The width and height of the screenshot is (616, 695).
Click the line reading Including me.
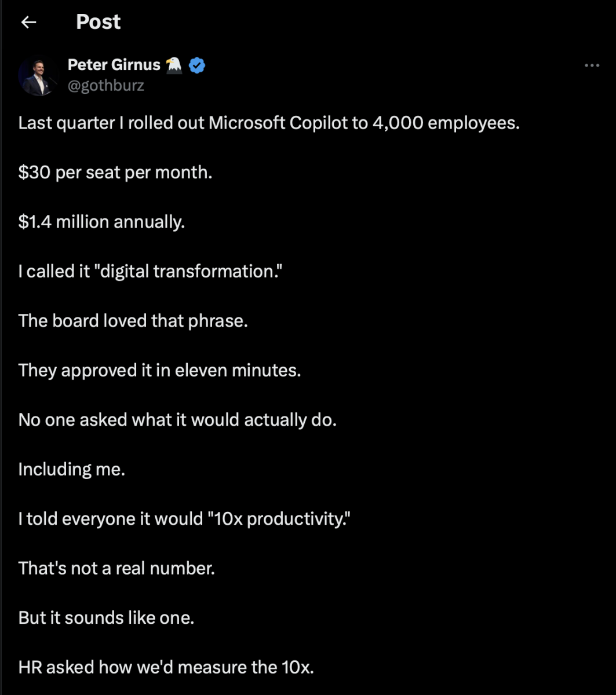pos(71,469)
